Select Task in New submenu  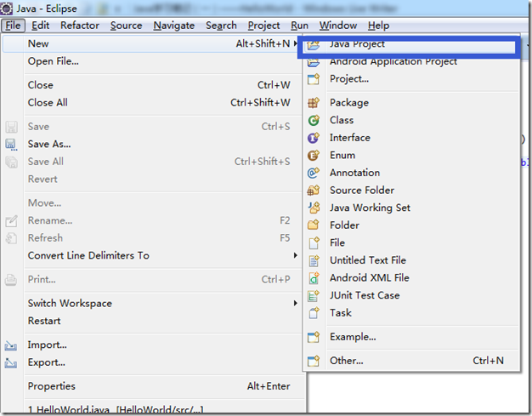pyautogui.click(x=411, y=313)
